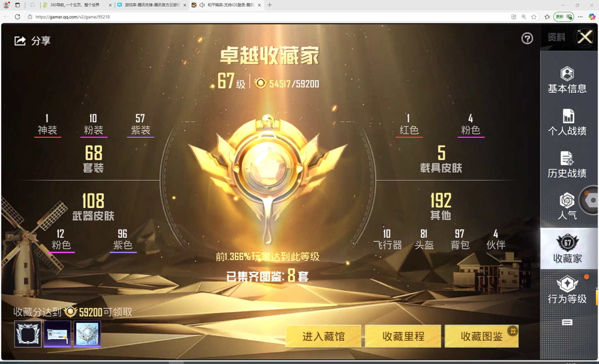The height and width of the screenshot is (364, 599).
Task: Click the 分享 share icon
Action: point(20,41)
